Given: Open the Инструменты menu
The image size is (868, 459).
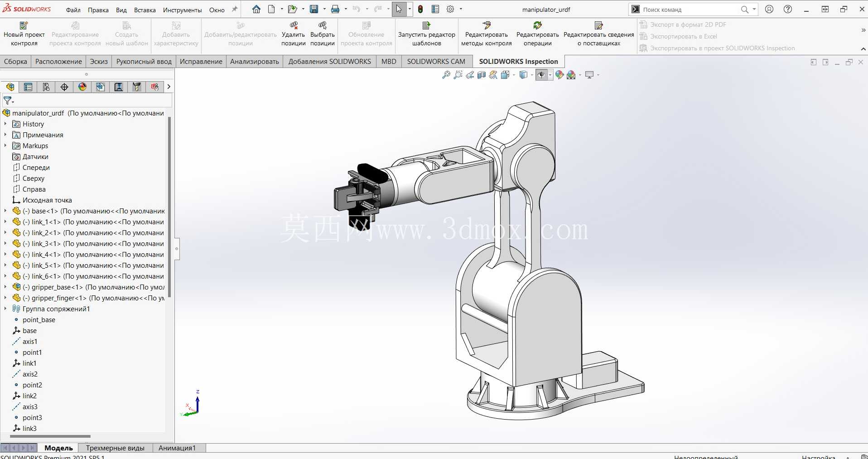Looking at the screenshot, I should click(183, 10).
